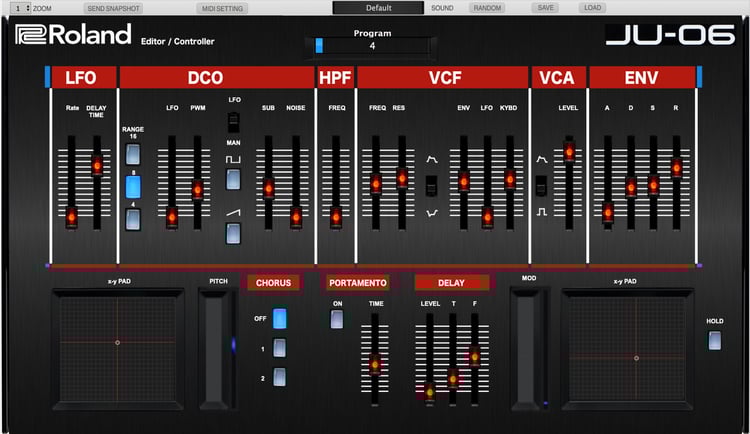Image resolution: width=750 pixels, height=434 pixels.
Task: Click the SEND SNAPSHOT button
Action: [113, 8]
